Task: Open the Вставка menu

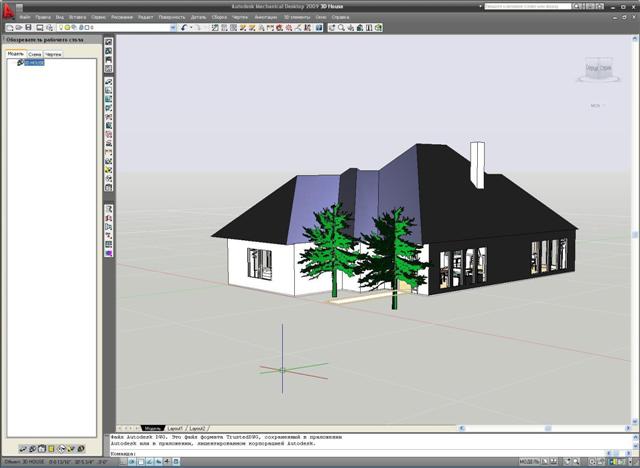Action: pos(78,17)
